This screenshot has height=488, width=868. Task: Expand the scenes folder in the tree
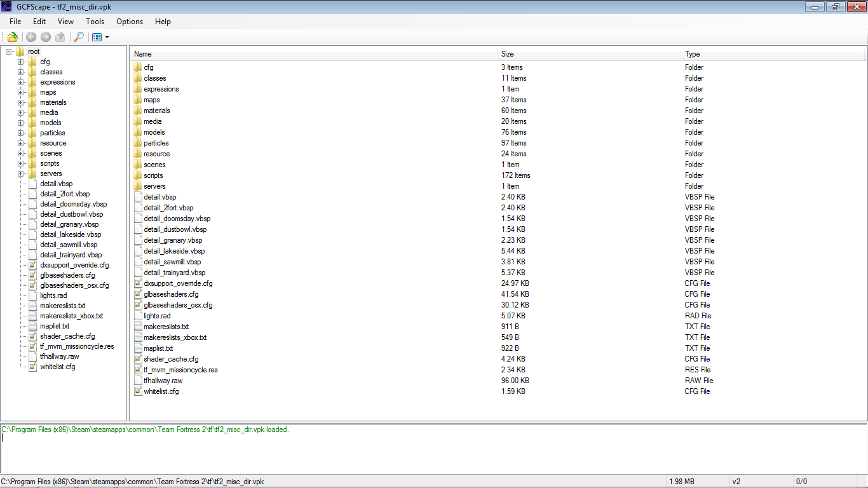(21, 153)
